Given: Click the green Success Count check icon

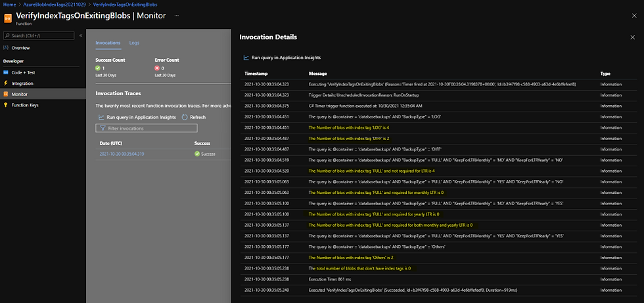Looking at the screenshot, I should [x=98, y=68].
